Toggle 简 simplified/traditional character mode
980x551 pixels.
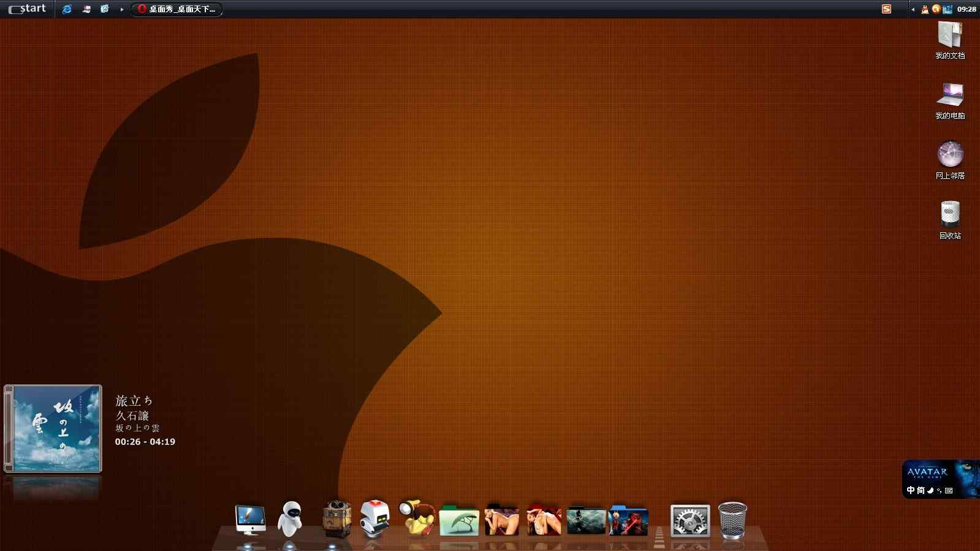coord(921,490)
